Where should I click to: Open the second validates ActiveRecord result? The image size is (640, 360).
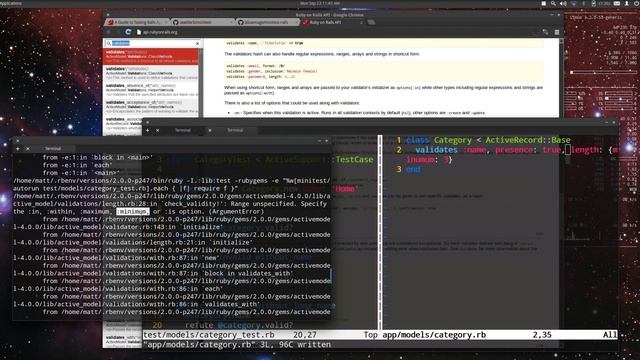tap(151, 73)
